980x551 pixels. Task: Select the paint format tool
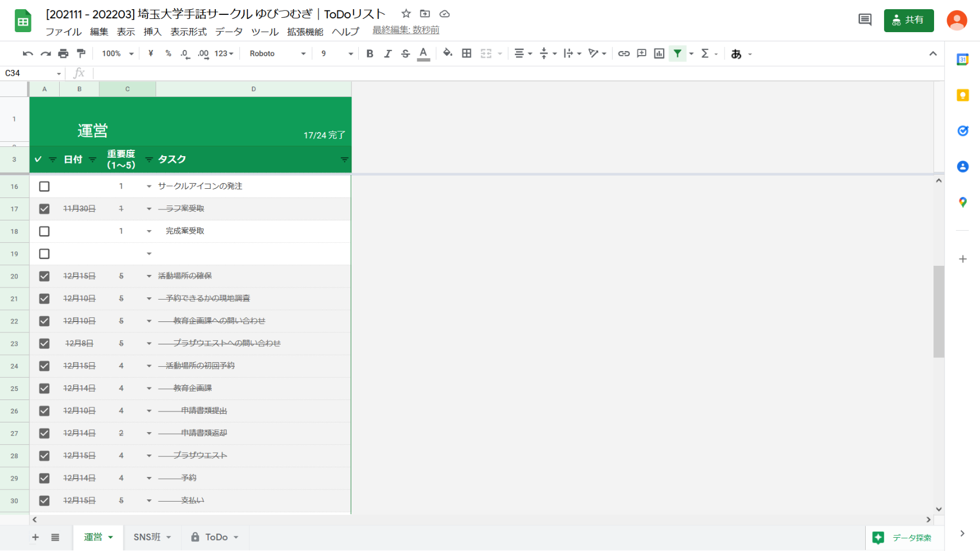(x=81, y=53)
